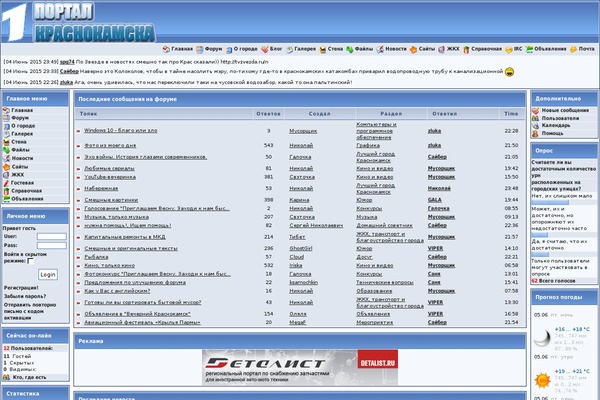Screen dimensions: 600x400
Task: Click the Пользователи icon in right panel
Action: [535, 118]
